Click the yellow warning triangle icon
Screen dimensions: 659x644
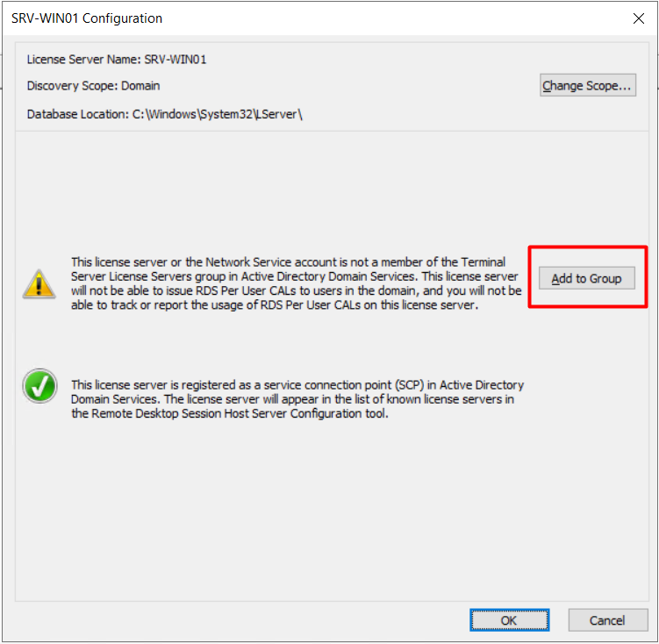pyautogui.click(x=39, y=283)
